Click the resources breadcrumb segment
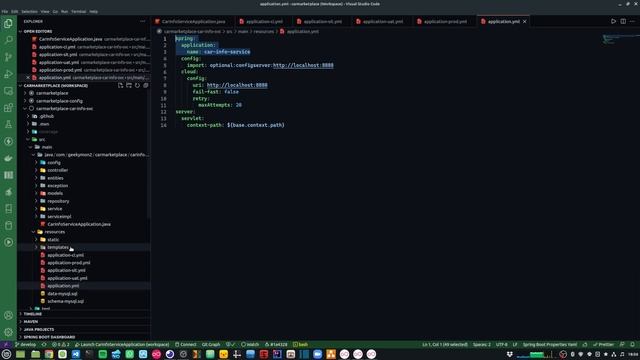Screen dimensions: 640x360 (x=263, y=31)
